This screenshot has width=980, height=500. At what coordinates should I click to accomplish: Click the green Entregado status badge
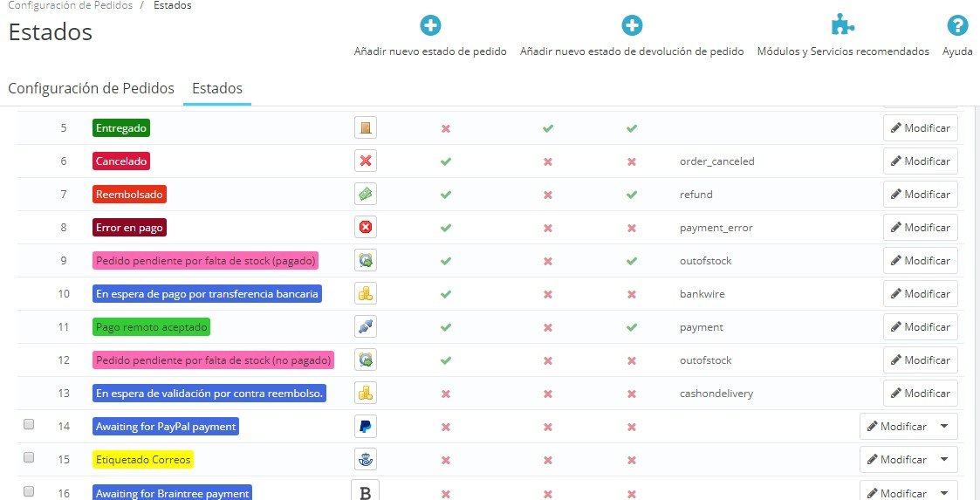[x=121, y=128]
